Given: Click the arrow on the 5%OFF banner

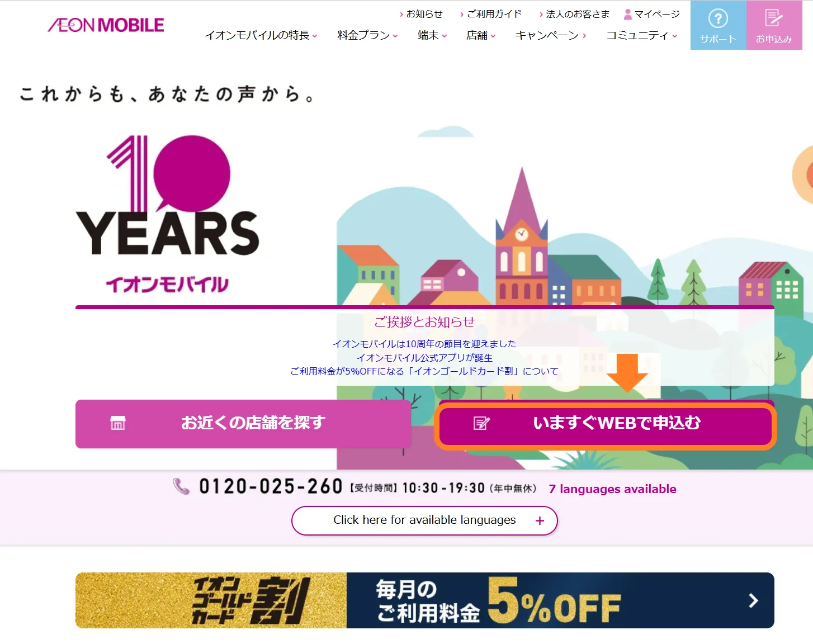Looking at the screenshot, I should tap(753, 600).
